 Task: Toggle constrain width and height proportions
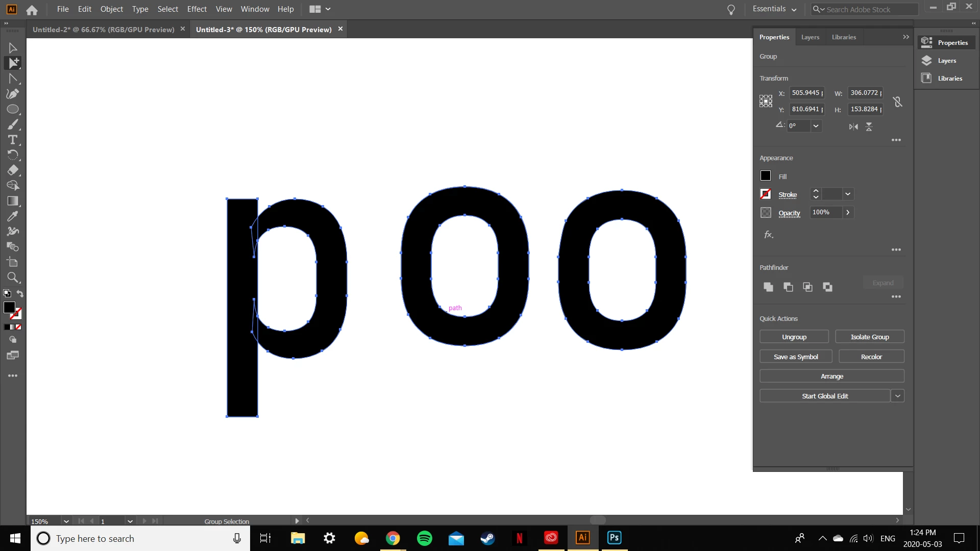click(898, 102)
